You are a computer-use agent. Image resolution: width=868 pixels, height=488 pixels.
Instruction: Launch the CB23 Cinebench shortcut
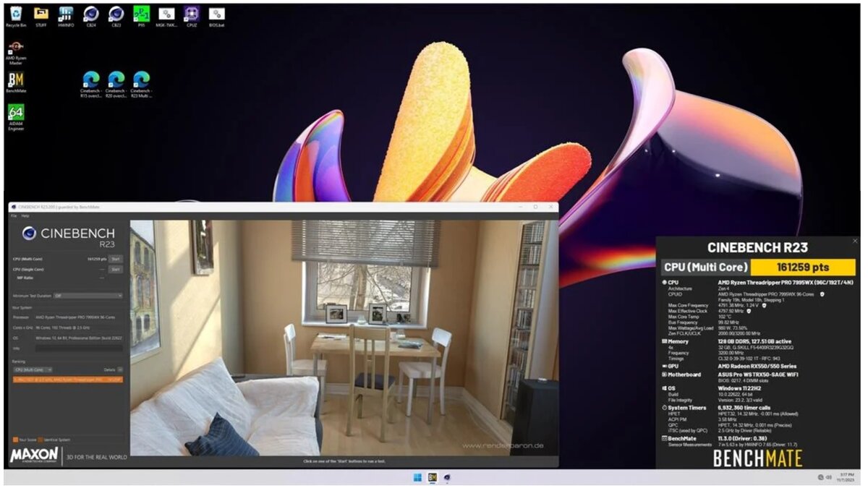pos(116,16)
